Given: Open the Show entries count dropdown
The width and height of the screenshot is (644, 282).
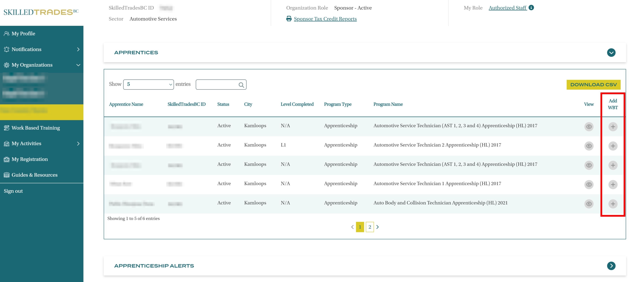Looking at the screenshot, I should 148,84.
